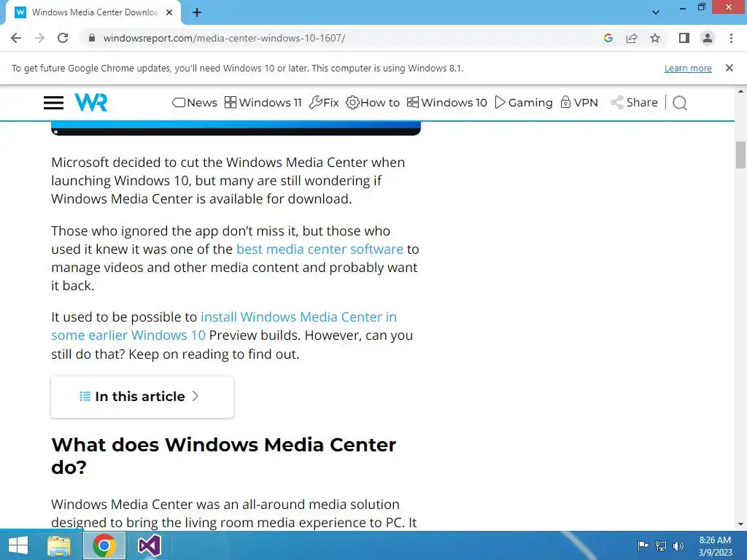View site security lock info

click(92, 38)
